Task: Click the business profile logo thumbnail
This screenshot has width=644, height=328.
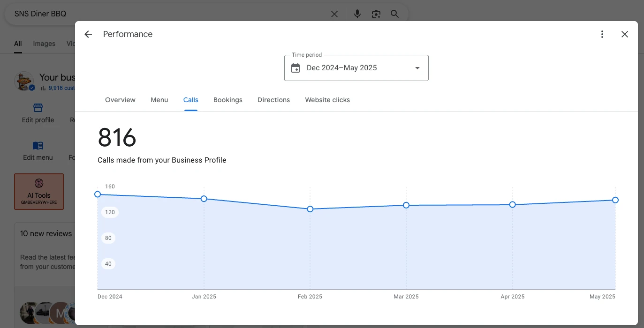Action: [24, 82]
